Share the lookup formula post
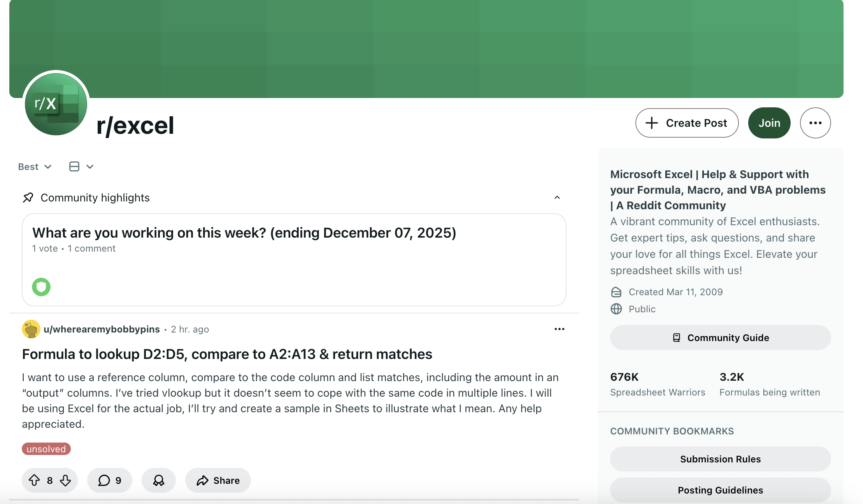Screen dimensions: 863x504 coord(218,480)
